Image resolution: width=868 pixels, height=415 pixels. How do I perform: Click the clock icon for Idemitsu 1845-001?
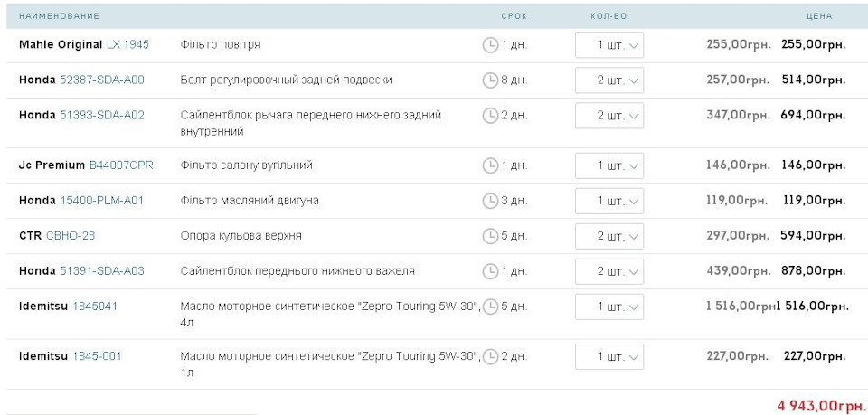490,357
